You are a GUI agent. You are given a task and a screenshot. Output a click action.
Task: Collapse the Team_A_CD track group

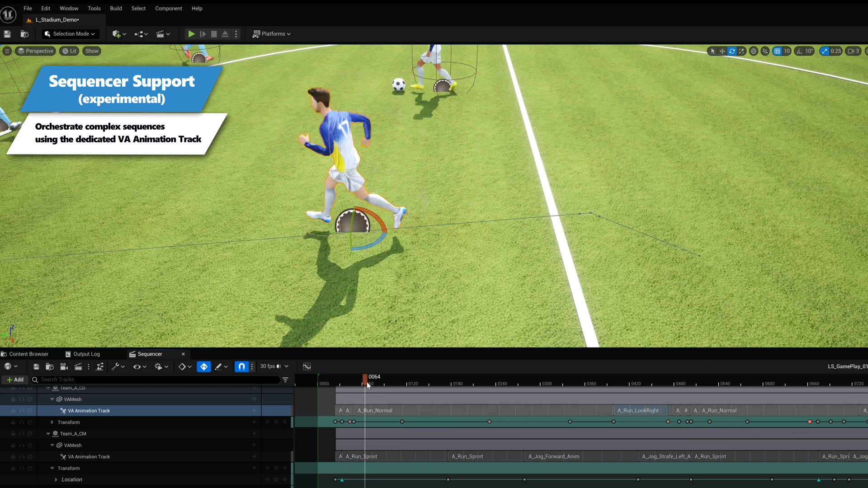(48, 388)
